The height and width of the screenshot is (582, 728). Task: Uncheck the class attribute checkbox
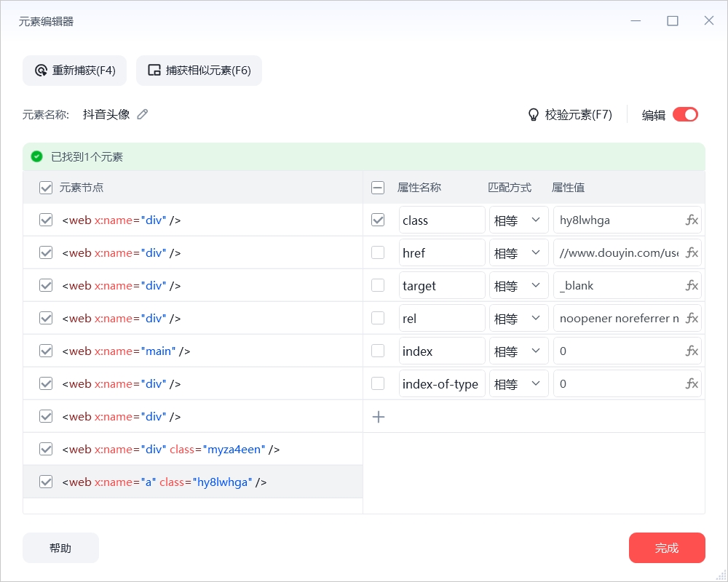[378, 220]
